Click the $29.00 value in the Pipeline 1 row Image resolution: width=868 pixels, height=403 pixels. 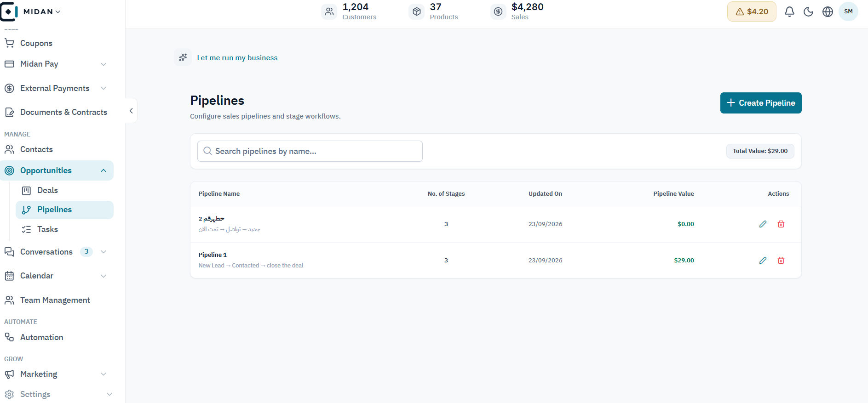[684, 260]
